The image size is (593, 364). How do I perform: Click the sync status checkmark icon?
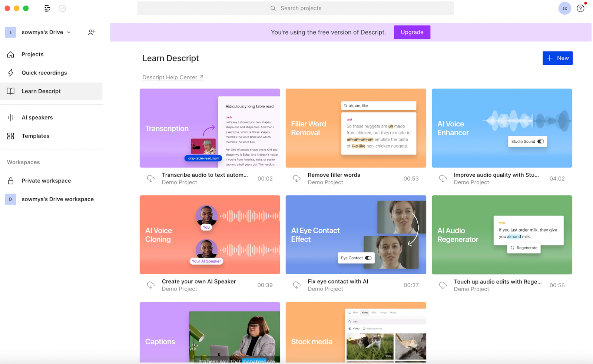click(x=62, y=8)
